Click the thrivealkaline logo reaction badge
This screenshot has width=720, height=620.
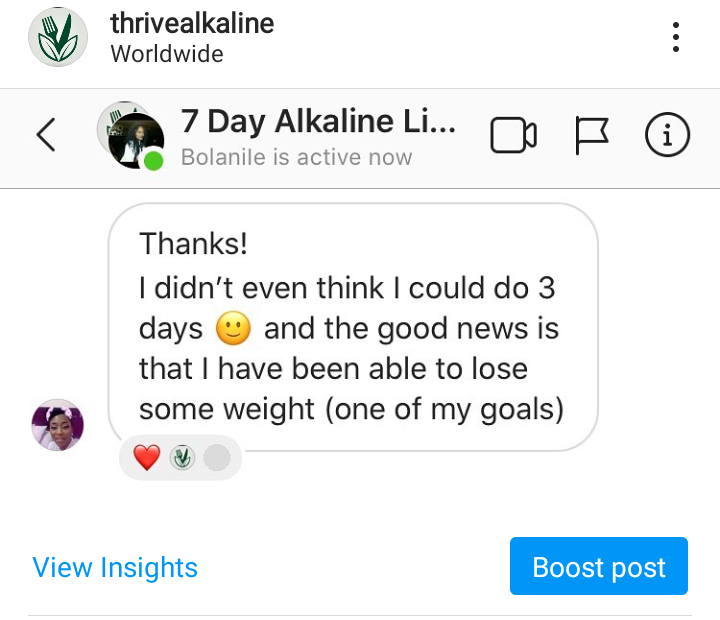click(182, 458)
